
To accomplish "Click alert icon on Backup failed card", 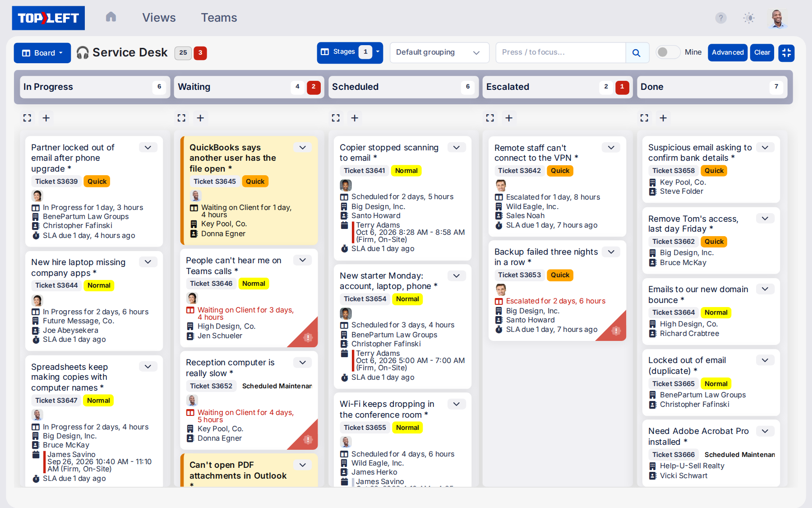I will tap(616, 331).
